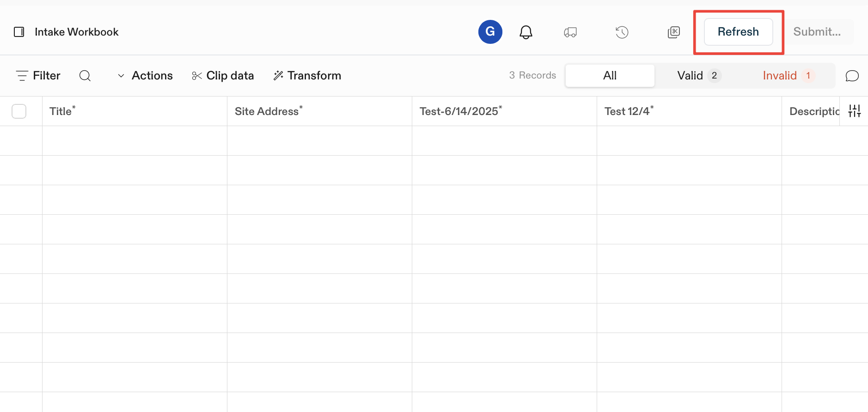Open column settings sliders icon
868x412 pixels.
click(x=855, y=111)
